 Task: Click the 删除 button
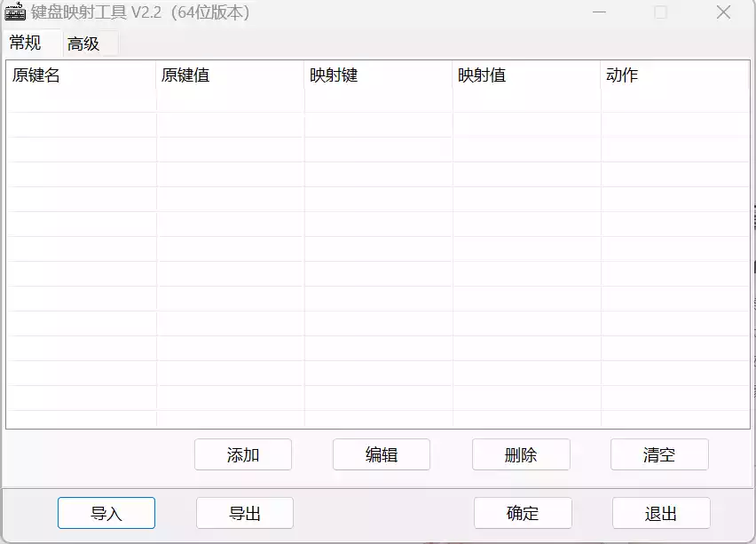pyautogui.click(x=521, y=454)
